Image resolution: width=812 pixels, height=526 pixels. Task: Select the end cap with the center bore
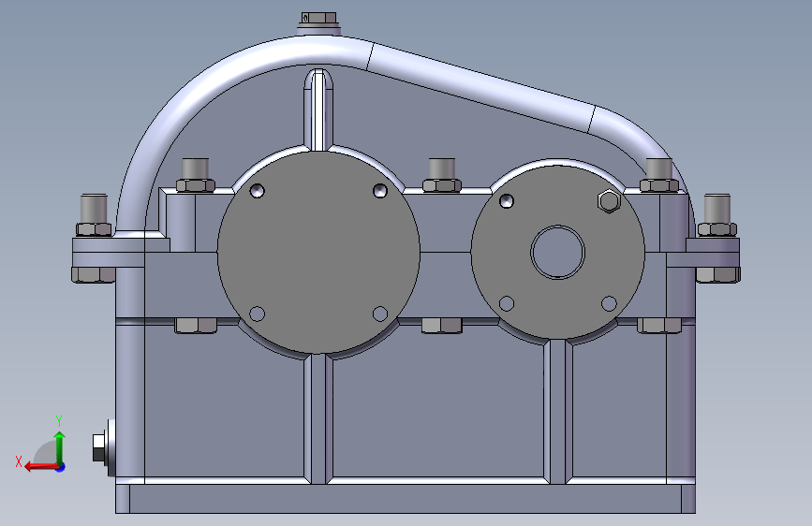tap(558, 252)
